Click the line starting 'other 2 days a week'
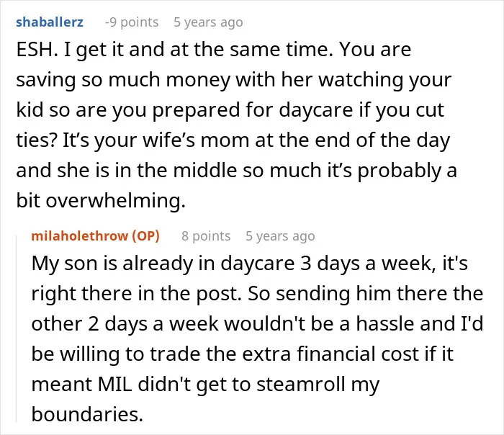This screenshot has height=435, width=504. tap(257, 323)
